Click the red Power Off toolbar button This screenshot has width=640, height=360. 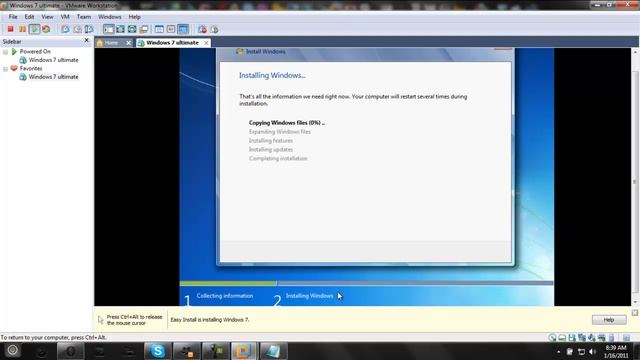(x=11, y=29)
